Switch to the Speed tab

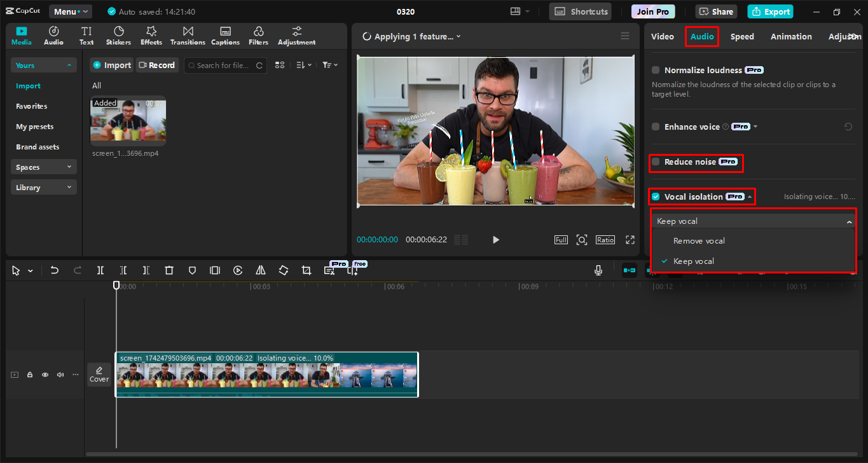tap(741, 36)
